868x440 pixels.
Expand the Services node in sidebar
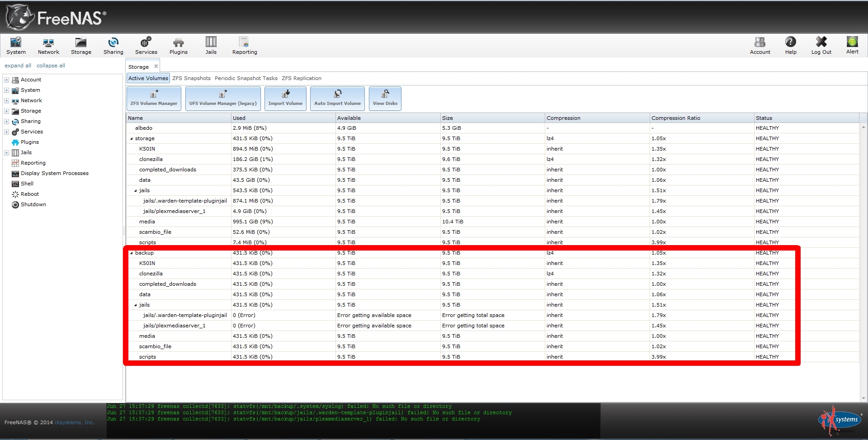click(7, 132)
